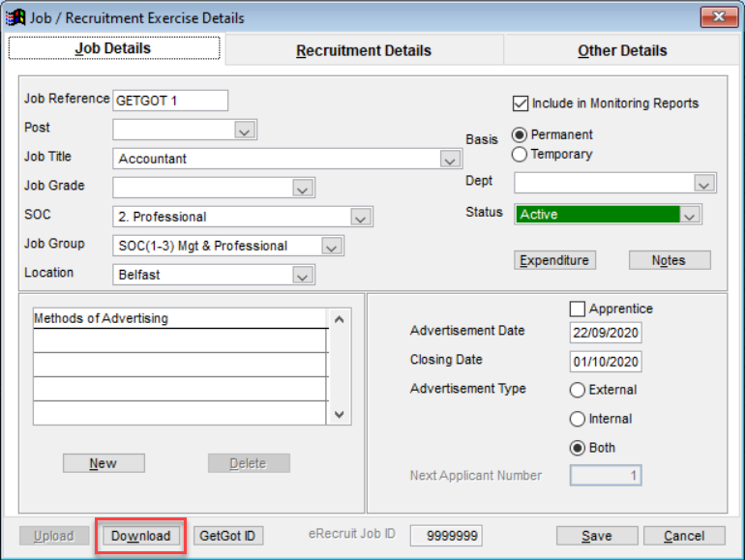Click the Download button
Image resolution: width=745 pixels, height=560 pixels.
click(140, 536)
